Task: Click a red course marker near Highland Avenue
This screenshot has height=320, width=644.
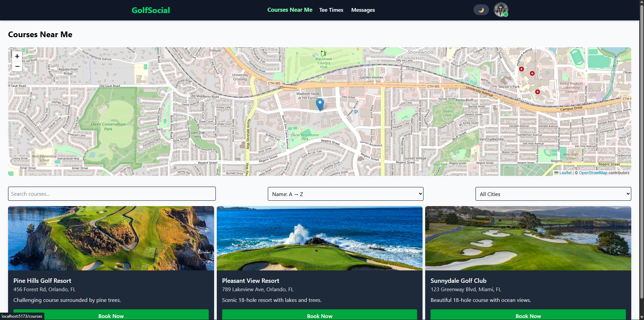Action: click(x=522, y=69)
